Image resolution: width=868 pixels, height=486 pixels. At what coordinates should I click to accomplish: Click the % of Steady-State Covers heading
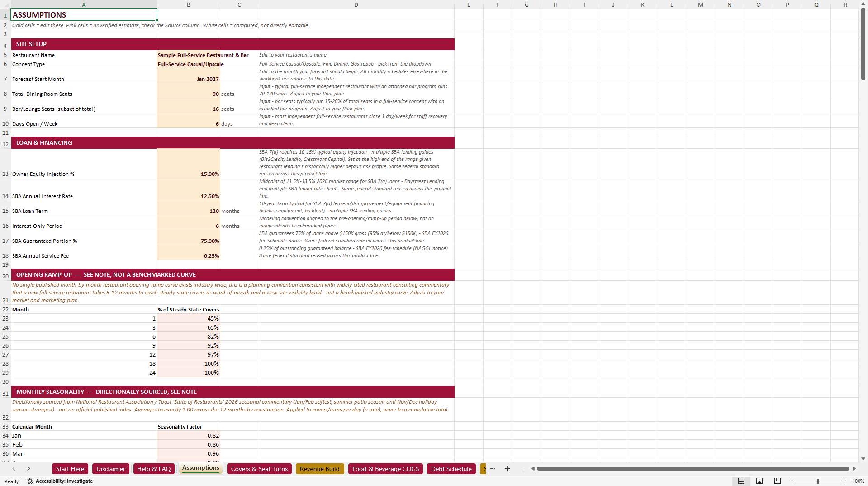(x=189, y=310)
